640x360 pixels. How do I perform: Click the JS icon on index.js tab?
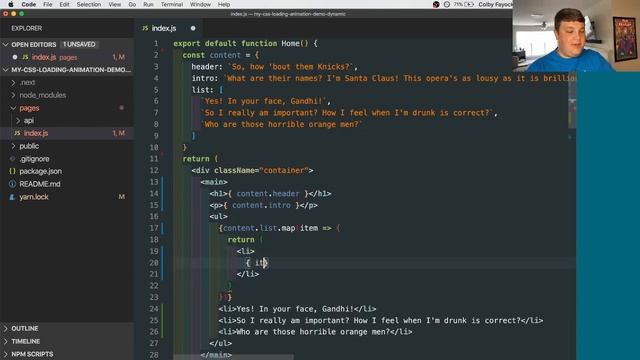pyautogui.click(x=145, y=28)
